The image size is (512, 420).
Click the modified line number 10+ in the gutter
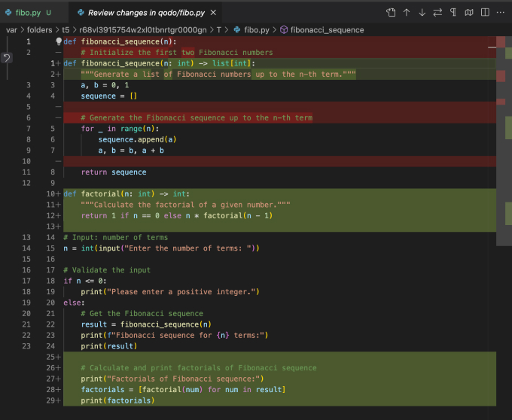point(53,194)
